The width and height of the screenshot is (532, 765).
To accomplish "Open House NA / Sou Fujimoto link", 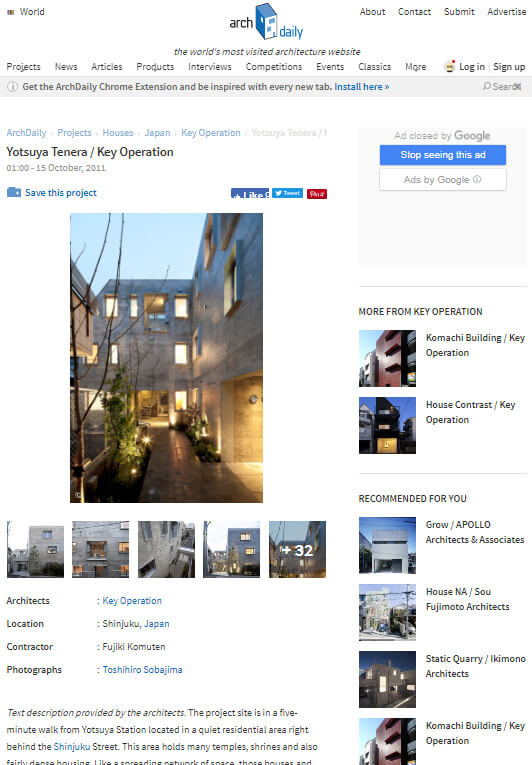I will pos(467,599).
